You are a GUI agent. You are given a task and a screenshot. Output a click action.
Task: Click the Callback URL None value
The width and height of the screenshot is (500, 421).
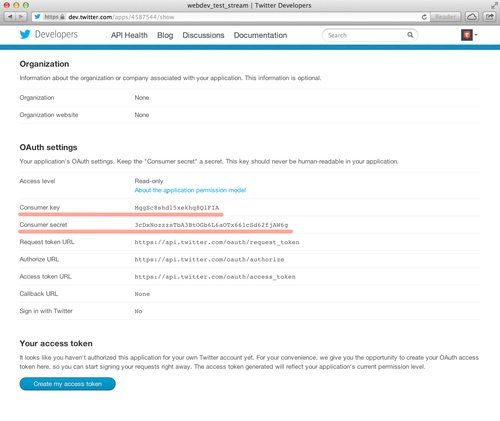pos(142,294)
